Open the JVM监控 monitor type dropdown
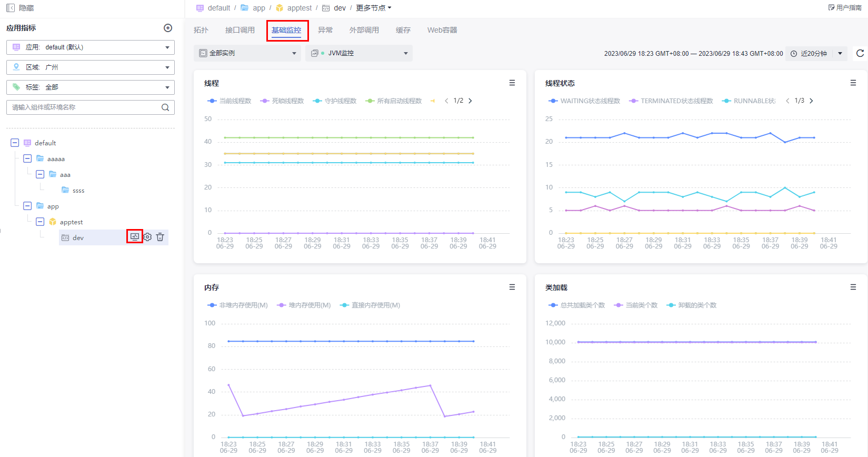This screenshot has height=457, width=868. 359,53
